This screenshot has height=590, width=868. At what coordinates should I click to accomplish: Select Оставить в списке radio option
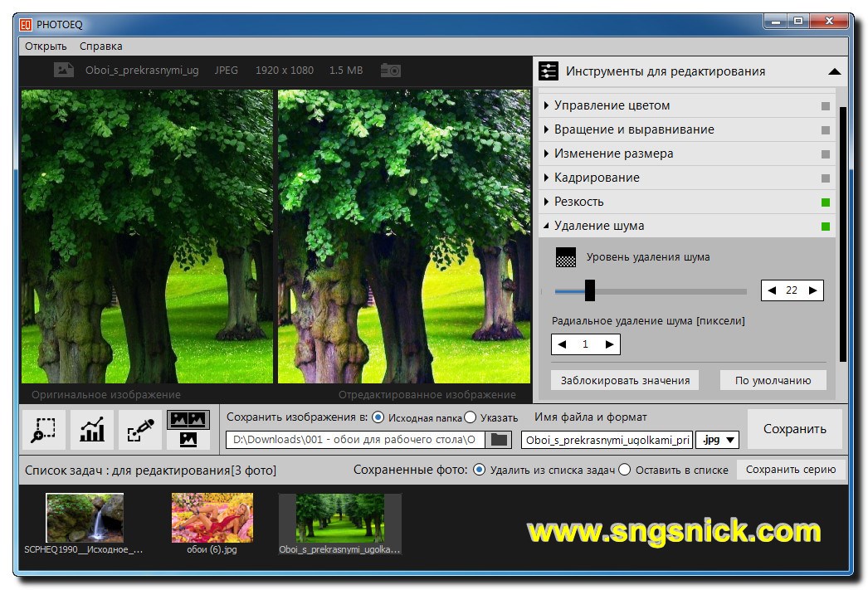coord(624,470)
